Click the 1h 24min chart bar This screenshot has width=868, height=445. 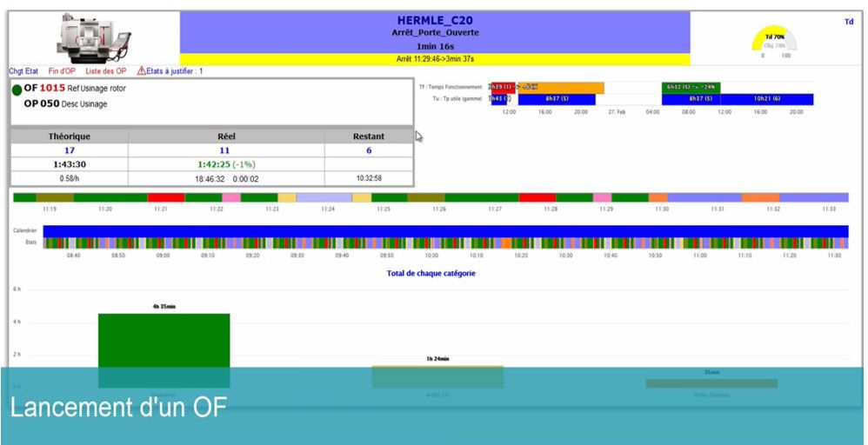coord(437,375)
